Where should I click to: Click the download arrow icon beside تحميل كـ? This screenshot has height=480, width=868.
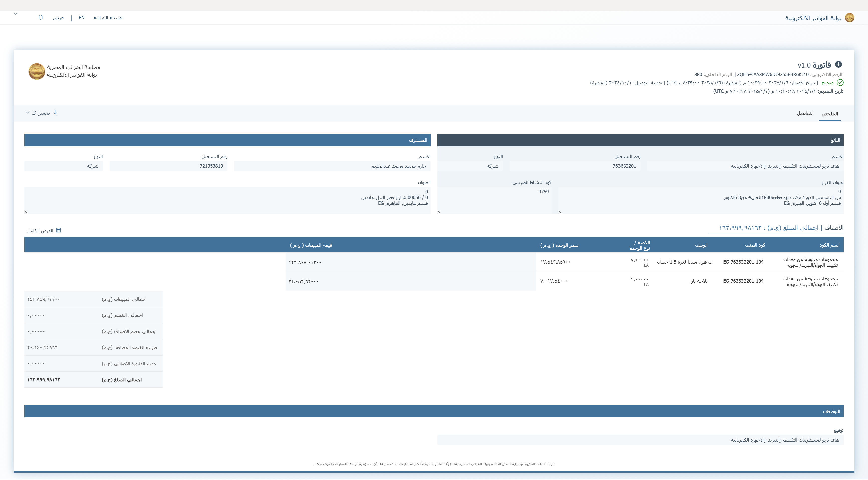55,113
